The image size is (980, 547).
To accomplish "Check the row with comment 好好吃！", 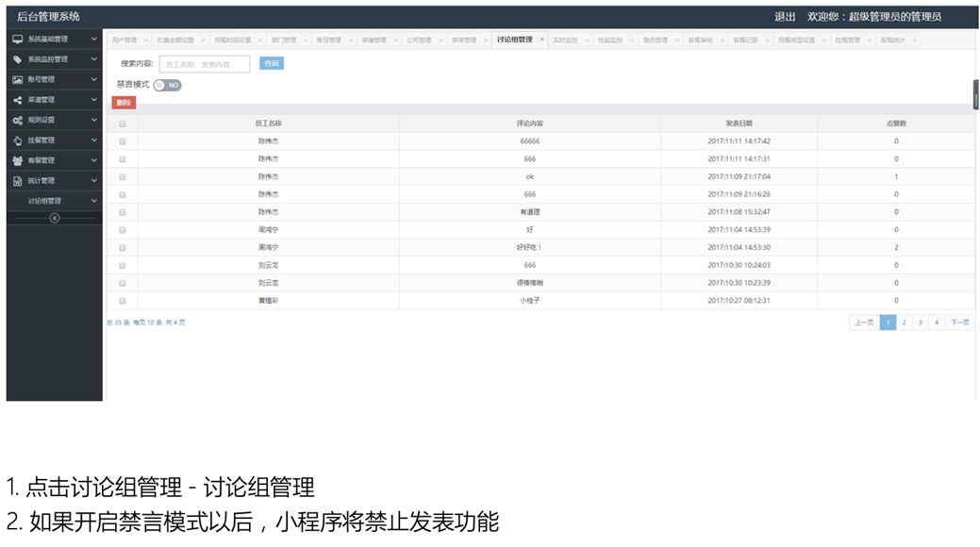I will tap(123, 247).
